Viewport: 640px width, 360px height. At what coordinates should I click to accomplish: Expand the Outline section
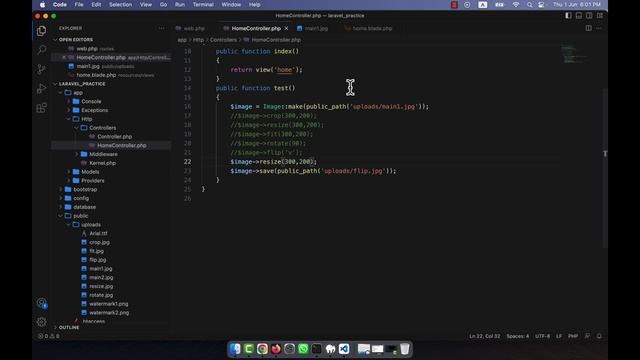click(x=69, y=327)
